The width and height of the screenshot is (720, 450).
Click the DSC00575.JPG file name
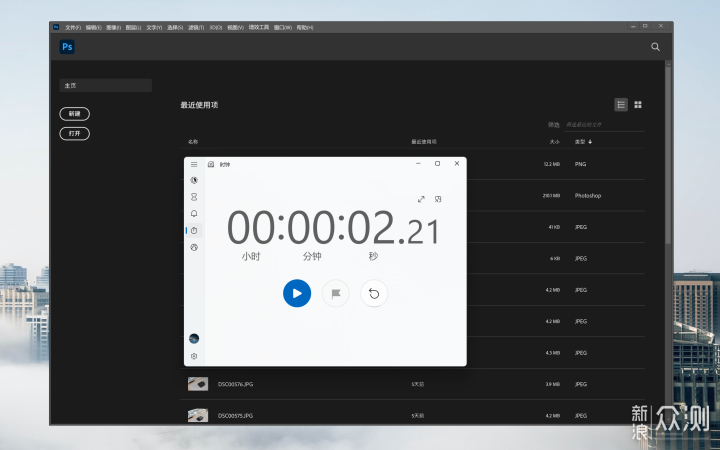click(236, 416)
